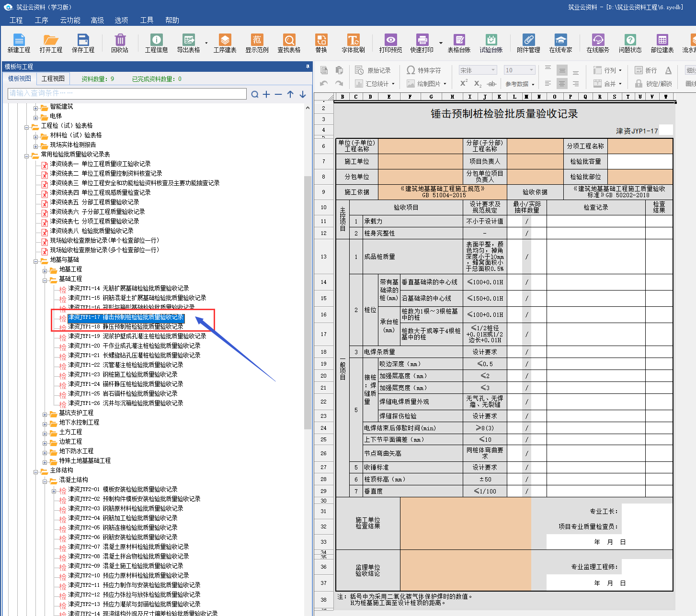Select 津资JYP1-18 静压预制桩检验批质量验收记录
Viewport: 696px width, 616px height.
click(x=126, y=326)
